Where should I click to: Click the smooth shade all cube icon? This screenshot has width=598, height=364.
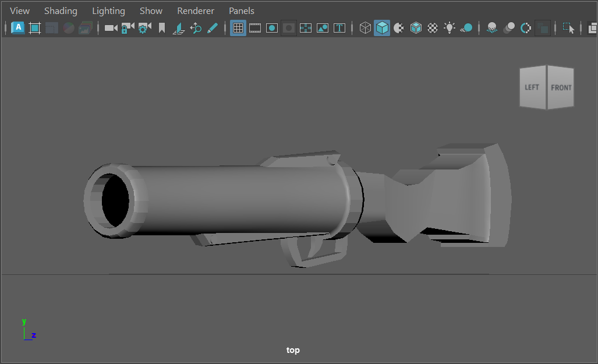382,28
